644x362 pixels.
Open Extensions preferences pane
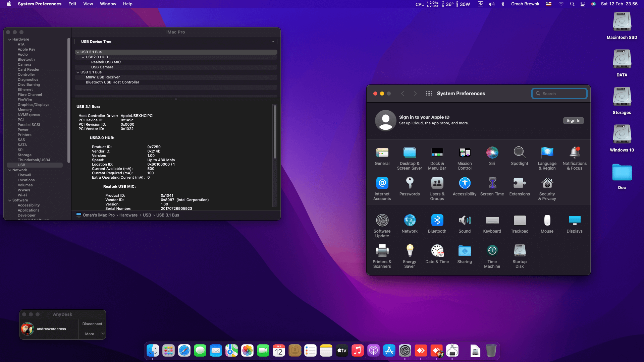click(520, 187)
